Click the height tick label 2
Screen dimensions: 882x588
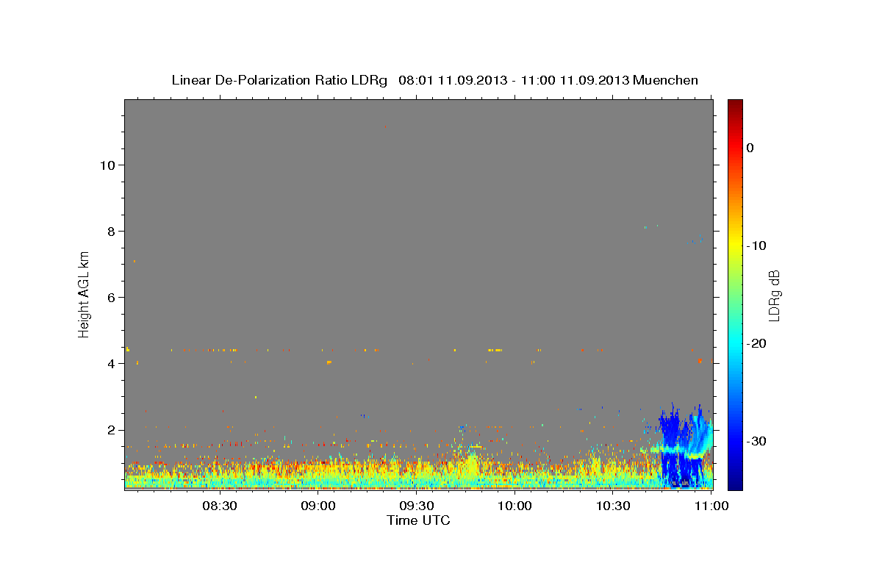point(110,429)
